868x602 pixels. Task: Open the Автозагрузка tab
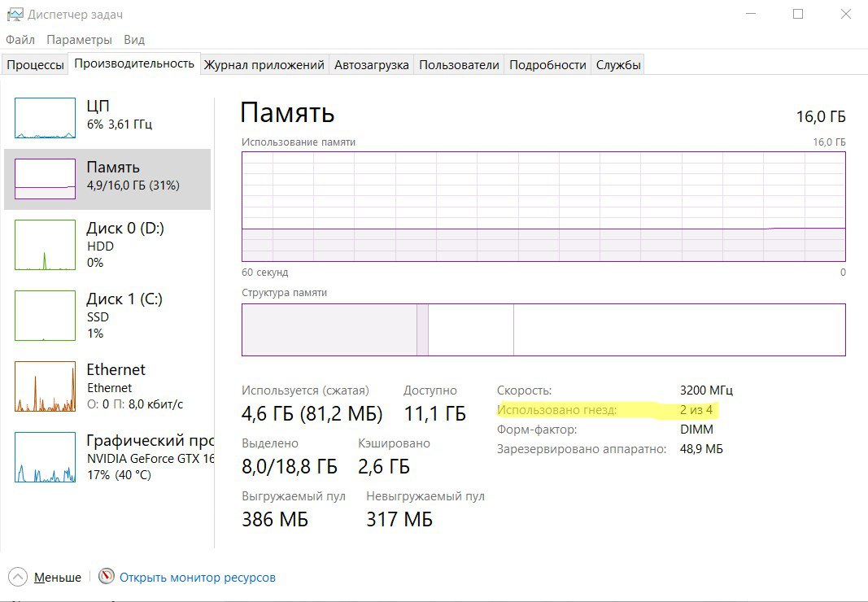(x=371, y=65)
